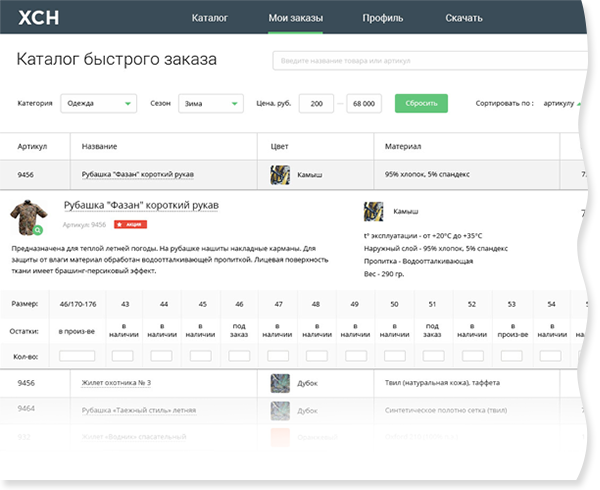
Task: Open the Рубашка "Фазан" короткий рукав heading link
Action: click(x=141, y=205)
